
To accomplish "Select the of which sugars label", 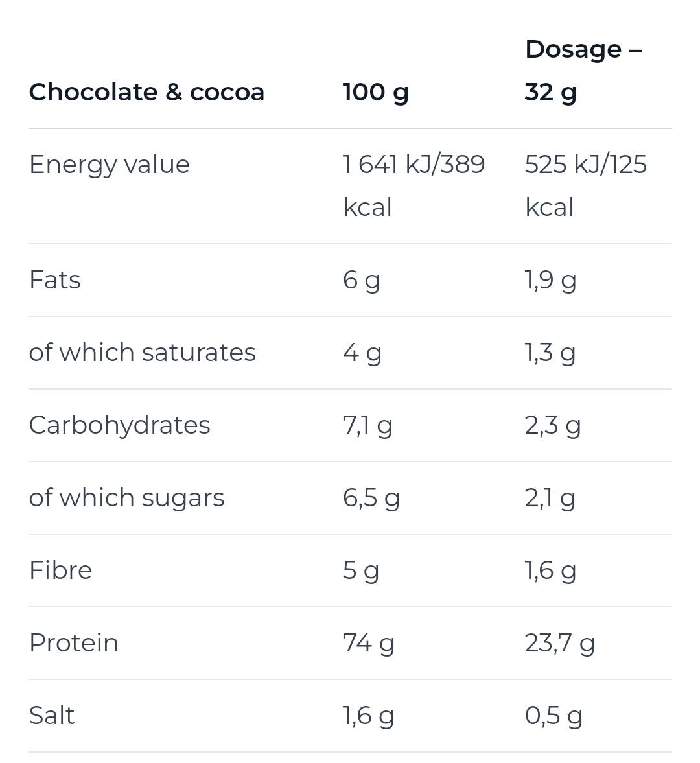I will pos(127,498).
